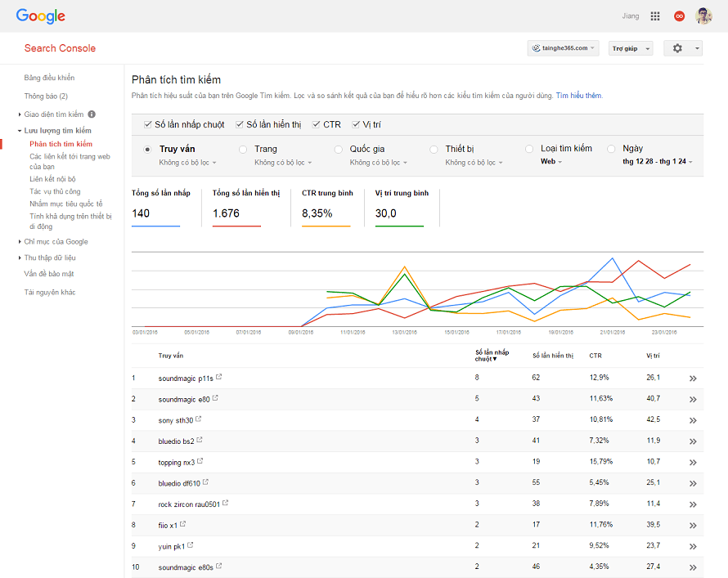Uncheck the Vị trí checkbox
Viewport: 728px width, 578px height.
coord(356,124)
